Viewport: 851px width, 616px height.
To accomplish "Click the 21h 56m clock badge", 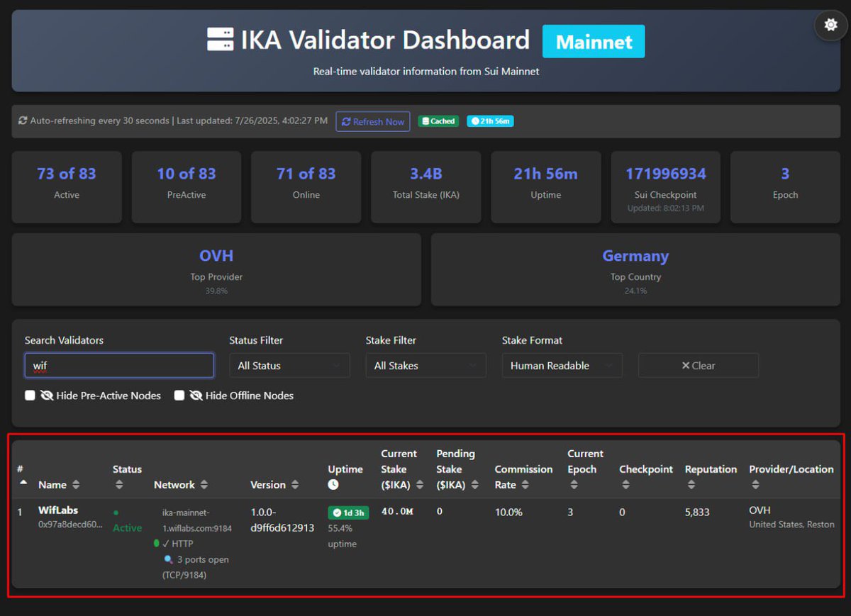I will click(490, 121).
